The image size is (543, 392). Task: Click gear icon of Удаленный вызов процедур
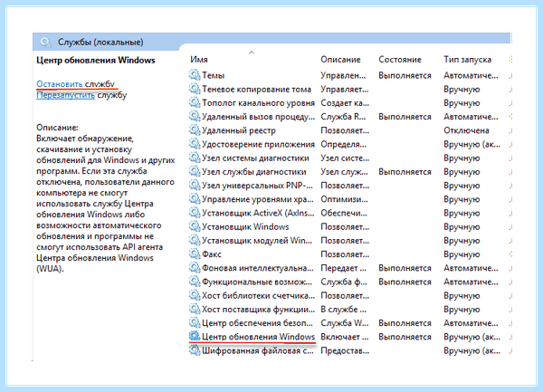195,117
